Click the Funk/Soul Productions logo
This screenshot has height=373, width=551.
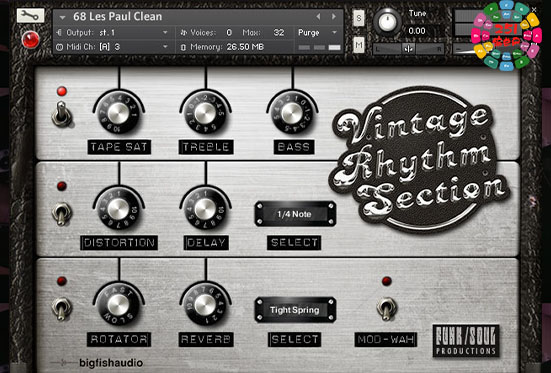[466, 341]
